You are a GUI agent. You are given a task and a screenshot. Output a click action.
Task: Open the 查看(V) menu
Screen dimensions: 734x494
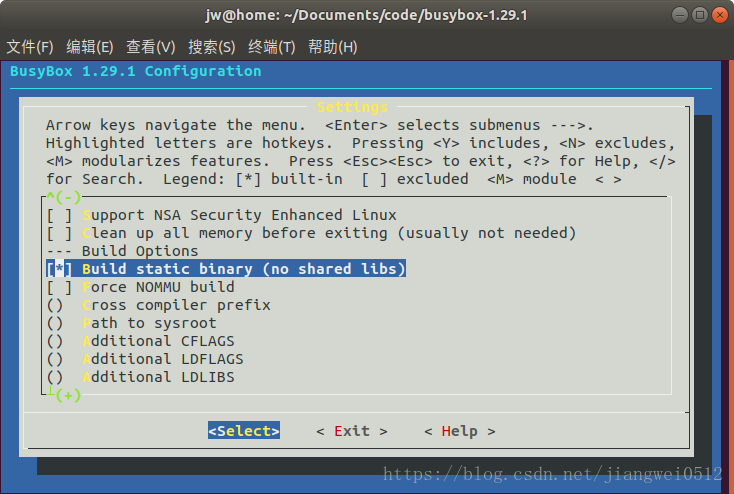coord(151,47)
